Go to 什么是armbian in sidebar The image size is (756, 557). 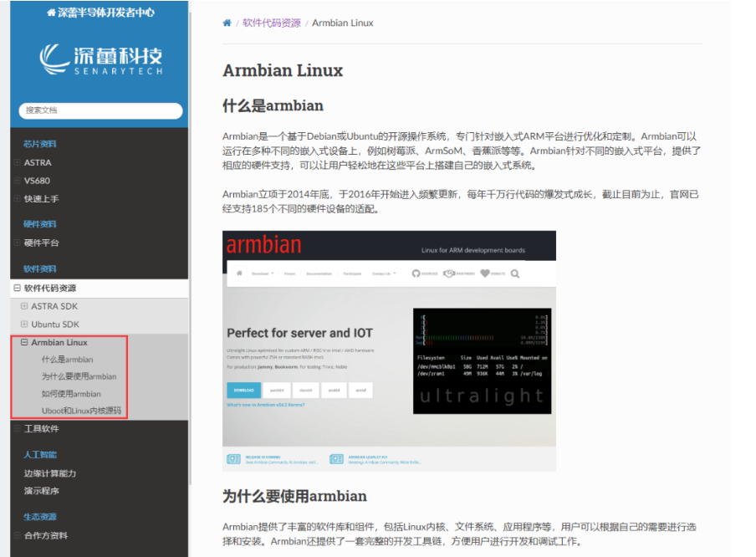pos(68,360)
